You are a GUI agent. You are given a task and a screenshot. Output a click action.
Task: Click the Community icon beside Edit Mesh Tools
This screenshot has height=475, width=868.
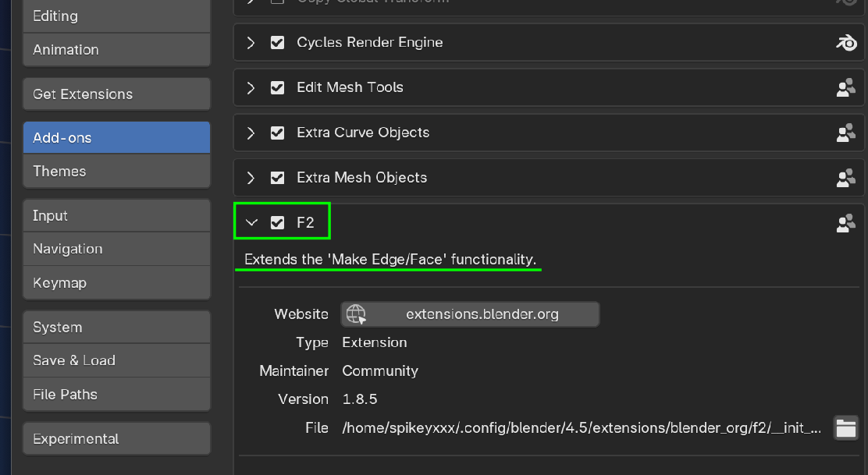tap(846, 87)
